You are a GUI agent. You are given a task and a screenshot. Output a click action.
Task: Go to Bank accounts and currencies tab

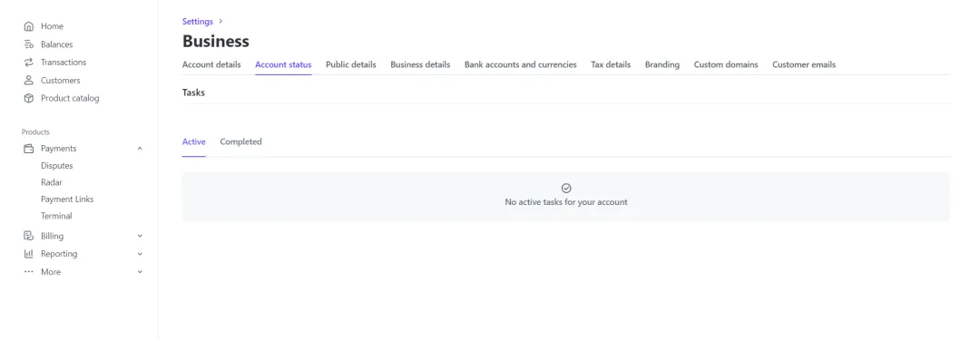tap(521, 64)
